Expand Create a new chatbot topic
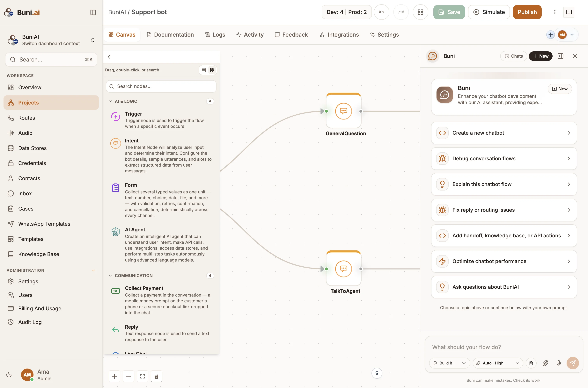The width and height of the screenshot is (588, 388). tap(504, 133)
